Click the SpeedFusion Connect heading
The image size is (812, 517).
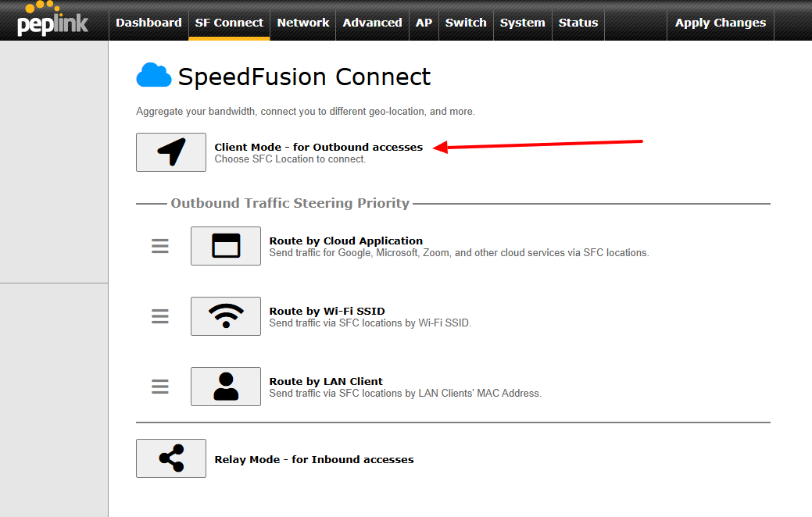coord(304,77)
